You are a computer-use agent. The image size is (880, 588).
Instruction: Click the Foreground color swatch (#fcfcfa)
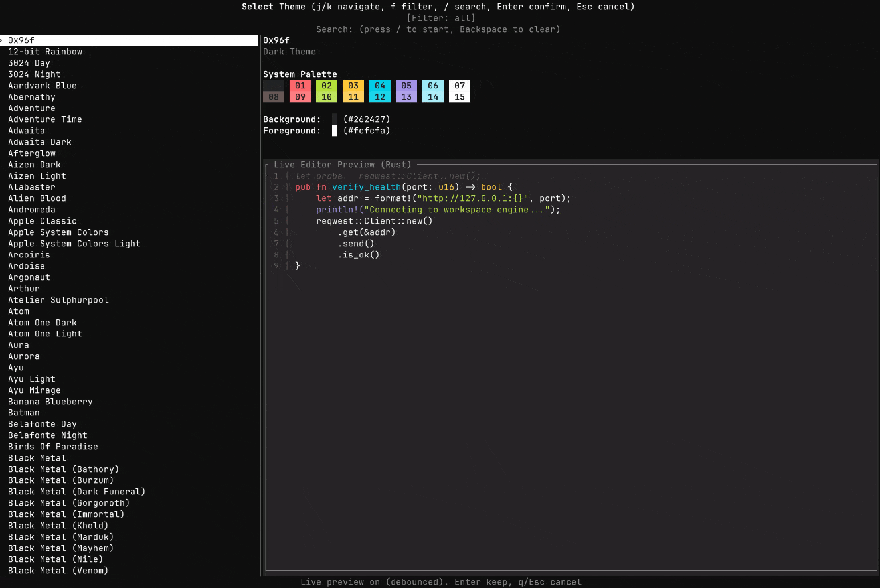(335, 131)
